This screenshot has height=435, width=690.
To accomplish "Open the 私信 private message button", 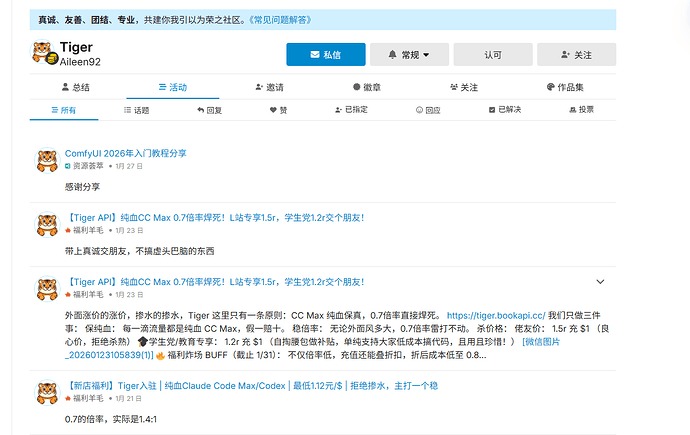I will [x=326, y=55].
